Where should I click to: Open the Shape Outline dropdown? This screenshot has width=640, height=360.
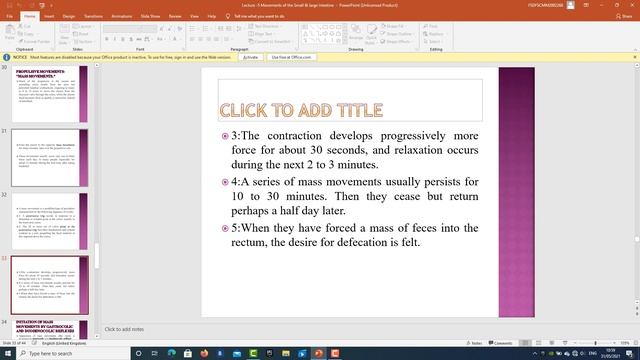pyautogui.click(x=397, y=34)
